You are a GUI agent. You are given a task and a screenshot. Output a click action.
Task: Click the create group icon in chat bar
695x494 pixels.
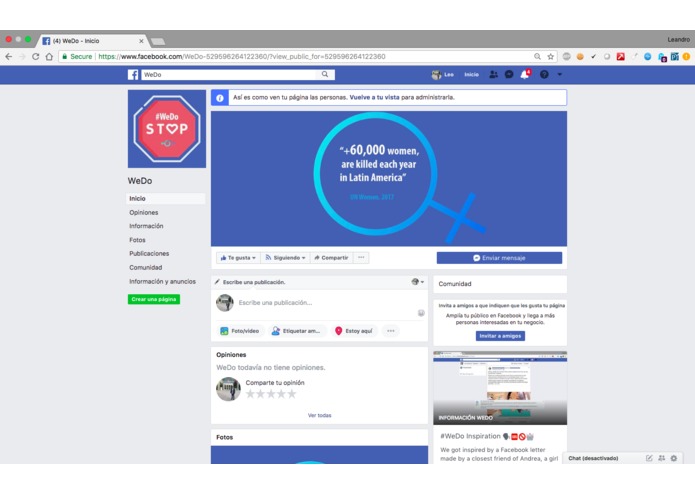click(x=661, y=459)
